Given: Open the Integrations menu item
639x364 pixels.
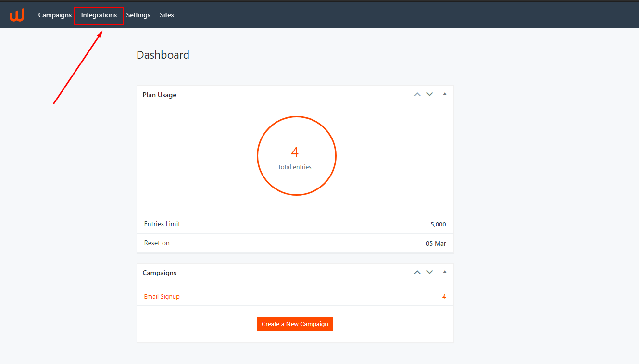Looking at the screenshot, I should coord(99,15).
